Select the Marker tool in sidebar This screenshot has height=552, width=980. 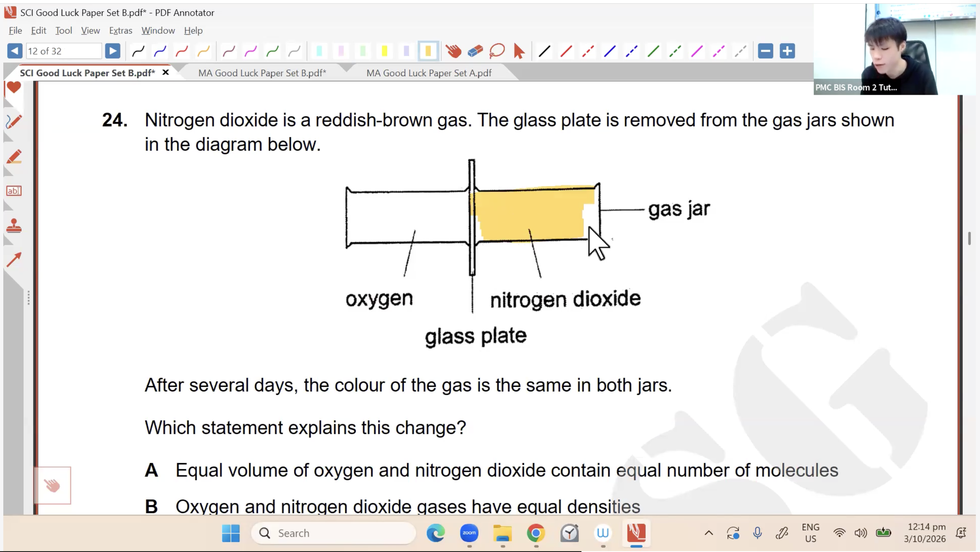click(14, 157)
